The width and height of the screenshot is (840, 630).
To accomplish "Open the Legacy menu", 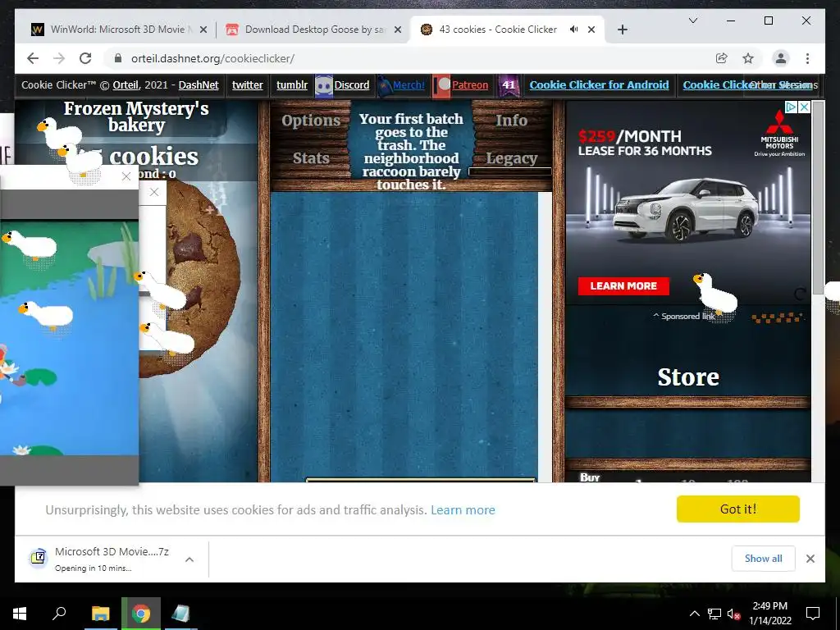I will point(512,158).
